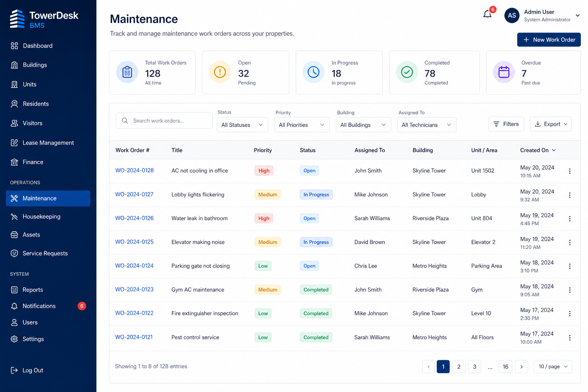Expand the Export options dropdown
The height and width of the screenshot is (392, 588).
coord(550,124)
